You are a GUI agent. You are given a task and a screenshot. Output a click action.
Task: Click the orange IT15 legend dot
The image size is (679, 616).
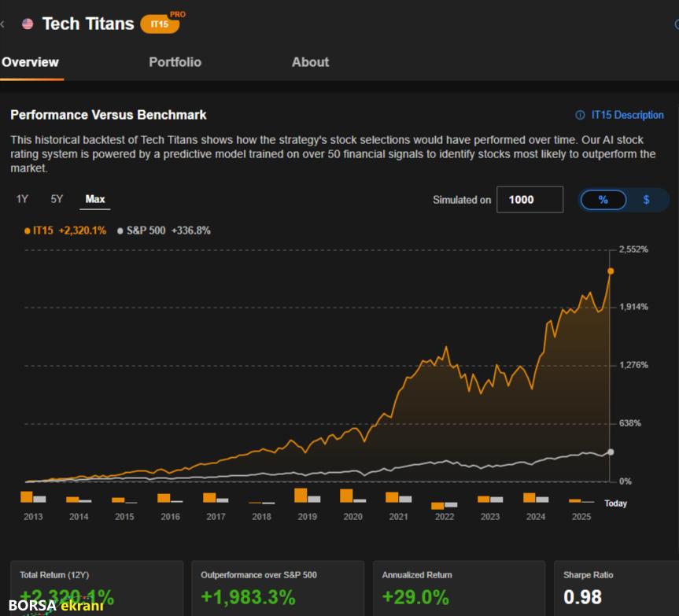click(x=27, y=231)
